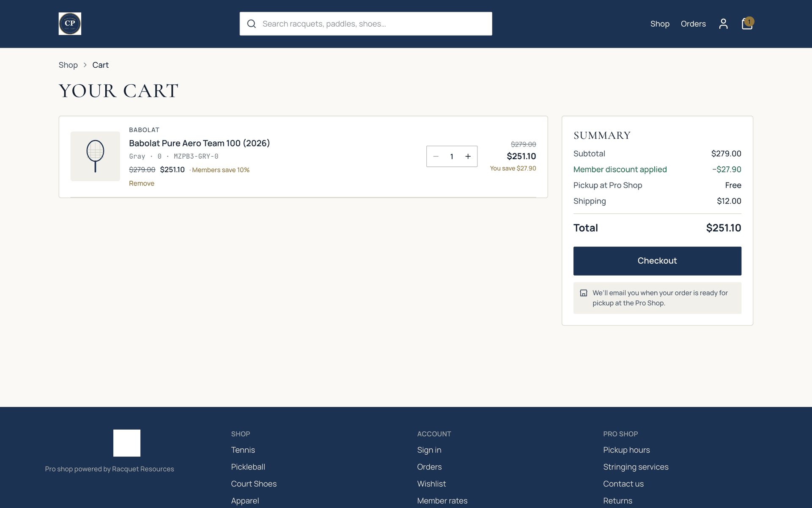Click the quantity value field
The height and width of the screenshot is (508, 812).
pos(452,157)
